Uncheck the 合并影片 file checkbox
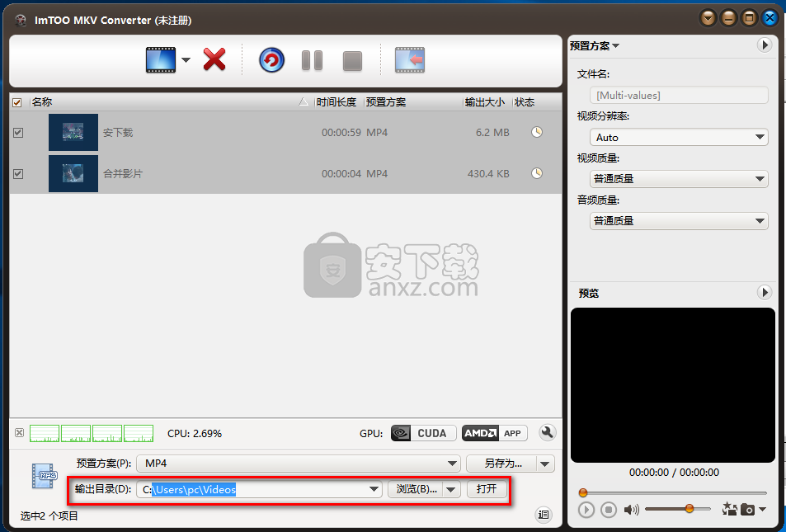The height and width of the screenshot is (532, 786). pyautogui.click(x=18, y=173)
